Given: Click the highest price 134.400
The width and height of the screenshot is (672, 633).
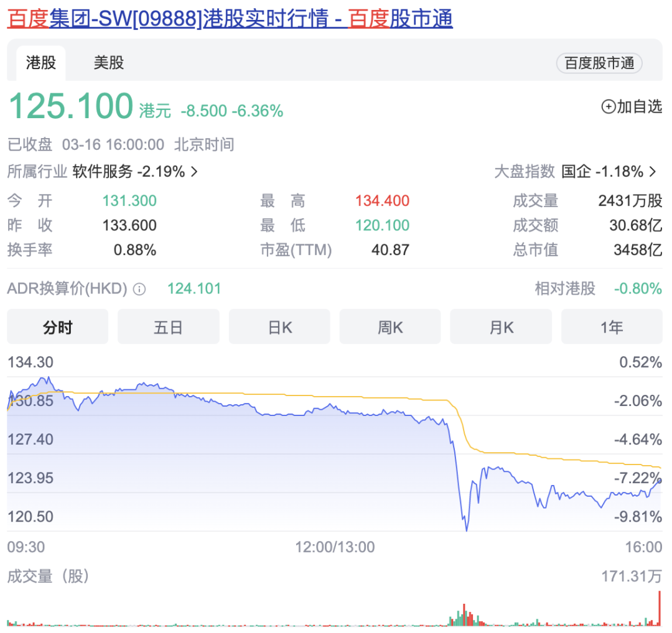Looking at the screenshot, I should point(382,200).
